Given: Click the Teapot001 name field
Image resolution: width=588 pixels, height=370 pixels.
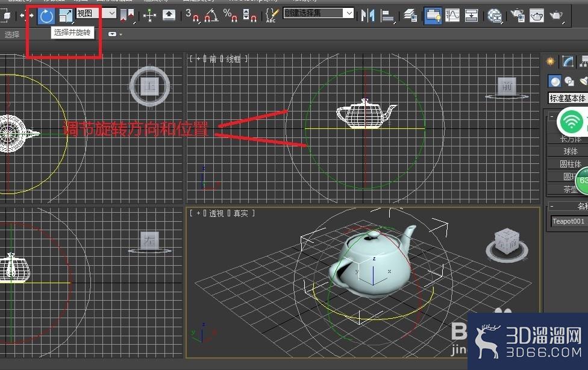Looking at the screenshot, I should (x=569, y=221).
